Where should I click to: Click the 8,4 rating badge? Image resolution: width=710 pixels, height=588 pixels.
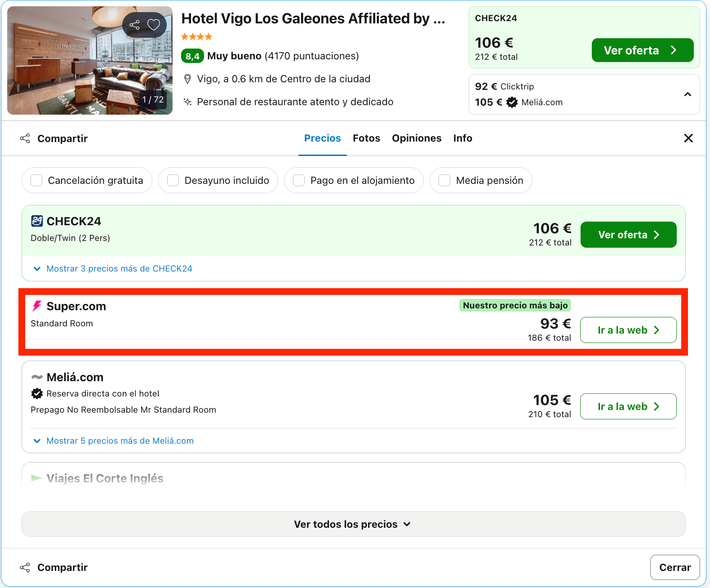click(x=192, y=56)
